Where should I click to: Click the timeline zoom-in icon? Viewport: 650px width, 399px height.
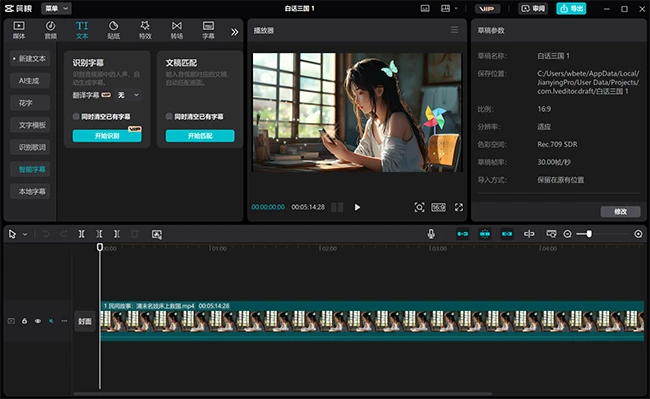click(638, 234)
